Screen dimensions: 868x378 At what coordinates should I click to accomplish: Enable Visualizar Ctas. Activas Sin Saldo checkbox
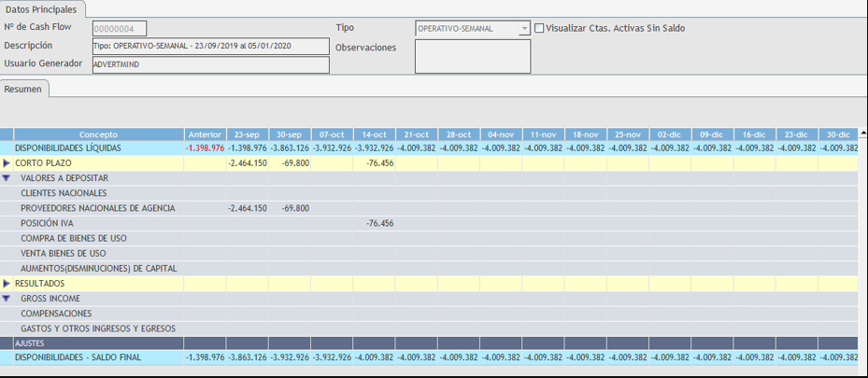(x=538, y=29)
